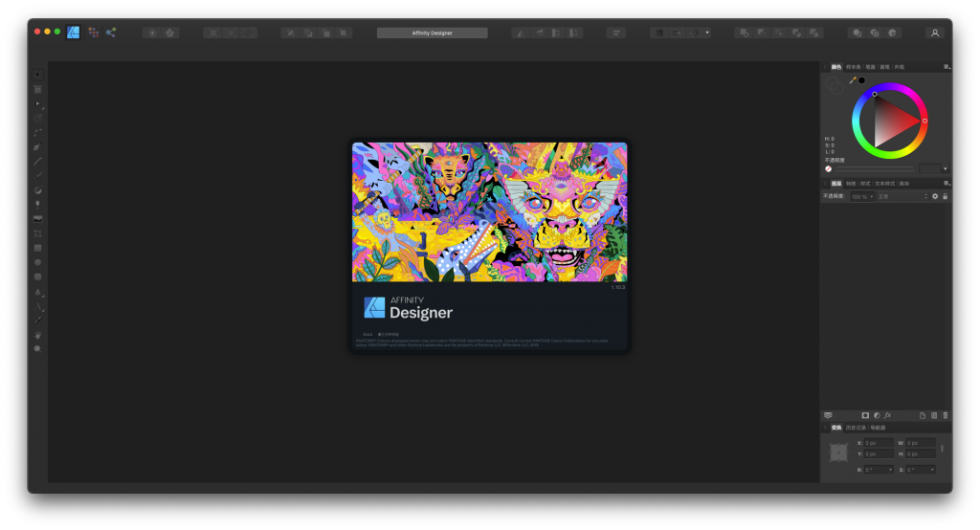The height and width of the screenshot is (530, 980).
Task: Toggle Insert behind selection target
Action: (x=857, y=33)
